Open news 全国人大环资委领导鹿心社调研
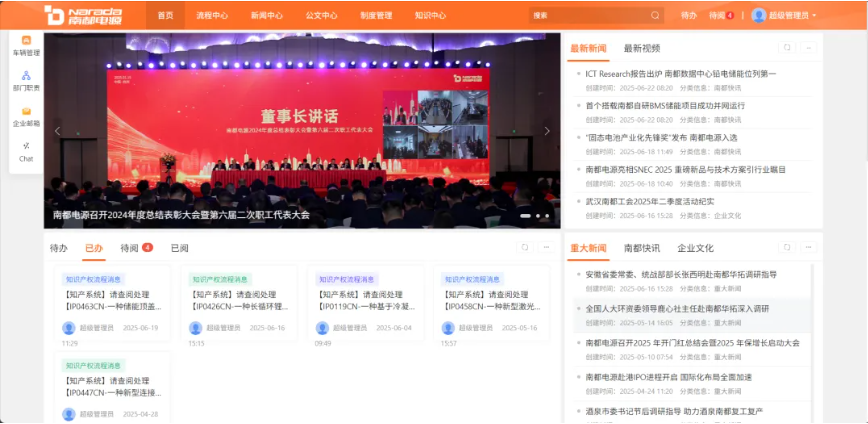The image size is (868, 424). 677,308
